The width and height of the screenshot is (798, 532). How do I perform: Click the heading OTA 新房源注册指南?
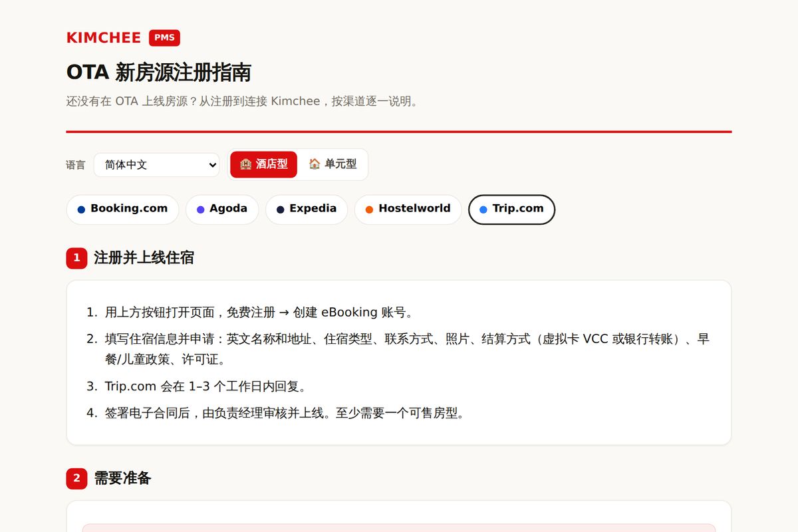tap(159, 72)
